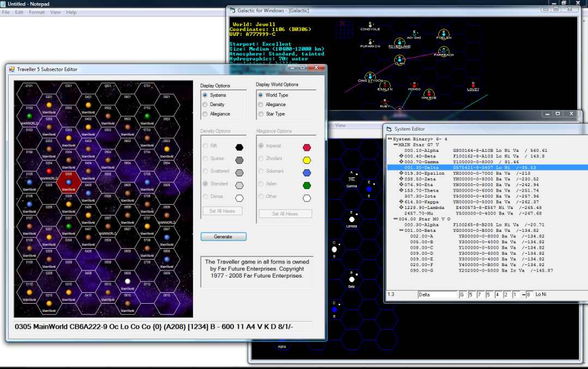Click the G starport field in System Editor
Viewport: 588px width, 369px height.
463,295
